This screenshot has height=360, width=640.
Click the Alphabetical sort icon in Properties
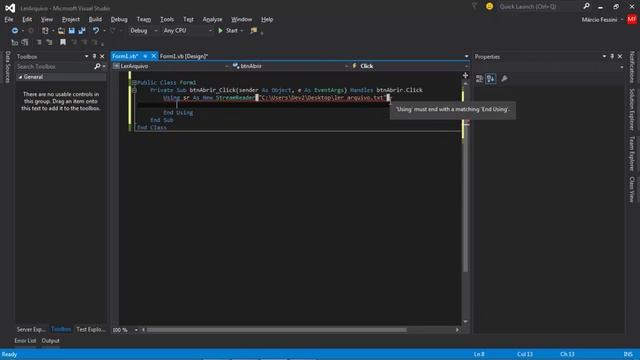click(491, 79)
